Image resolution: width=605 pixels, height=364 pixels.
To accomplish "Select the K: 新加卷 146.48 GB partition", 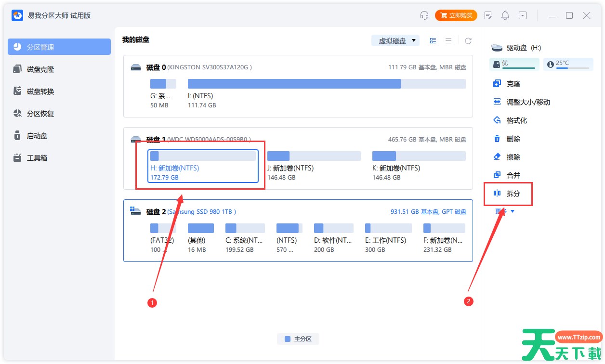I will pos(419,166).
